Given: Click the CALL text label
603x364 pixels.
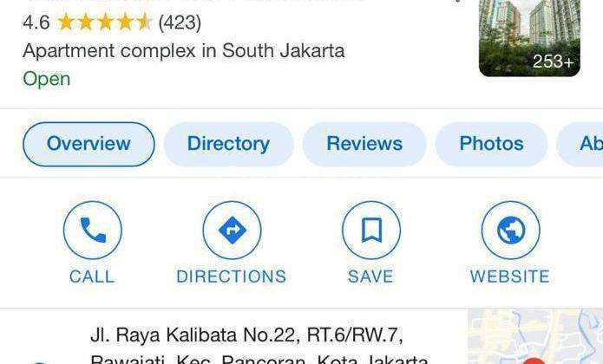Looking at the screenshot, I should 92,276.
